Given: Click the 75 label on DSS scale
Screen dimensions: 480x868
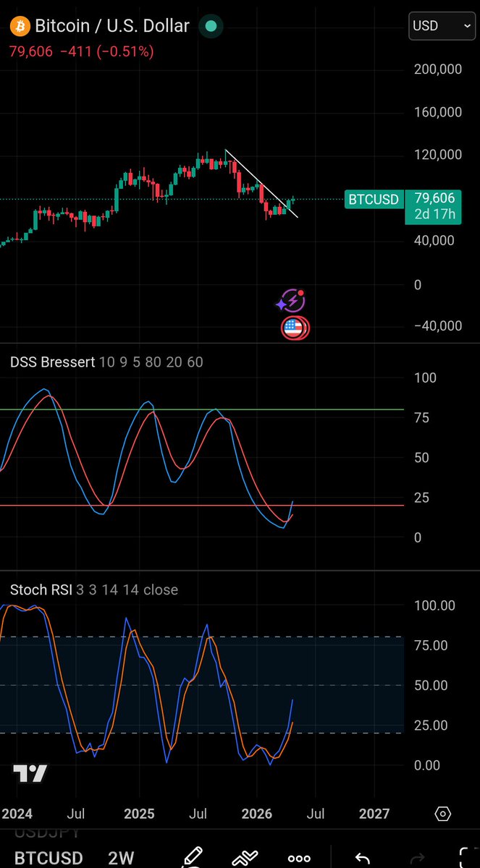Looking at the screenshot, I should [x=421, y=418].
